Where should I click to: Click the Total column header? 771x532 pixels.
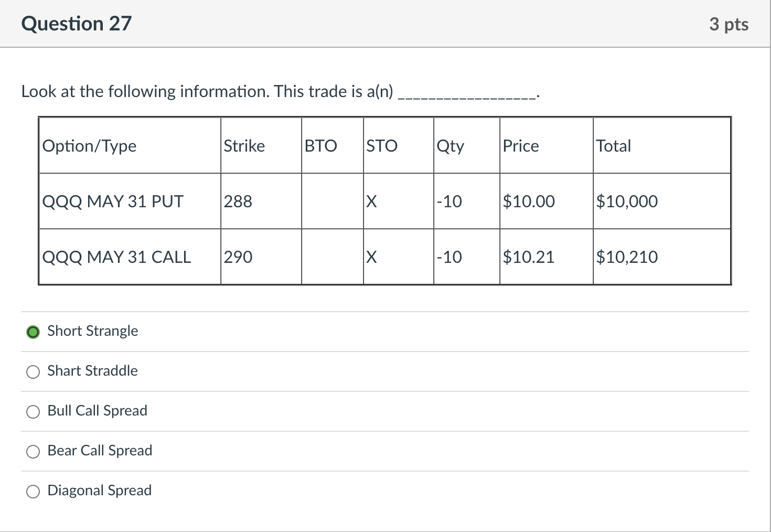[x=614, y=146]
